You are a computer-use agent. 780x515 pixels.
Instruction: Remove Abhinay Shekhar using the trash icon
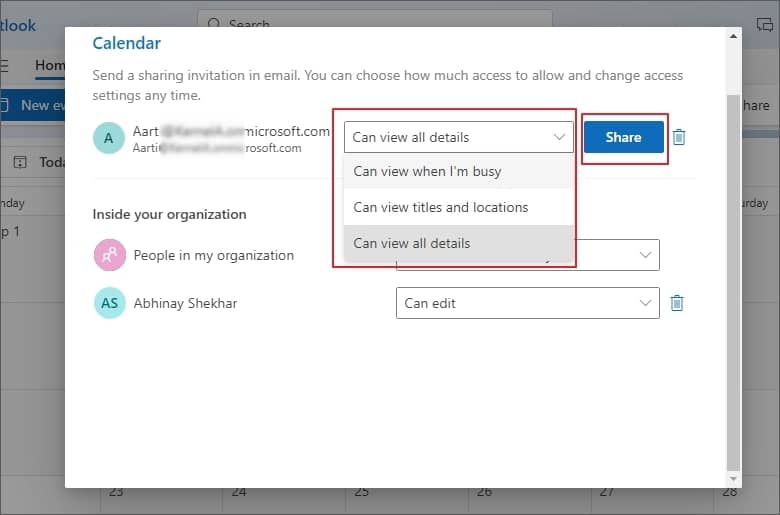677,303
